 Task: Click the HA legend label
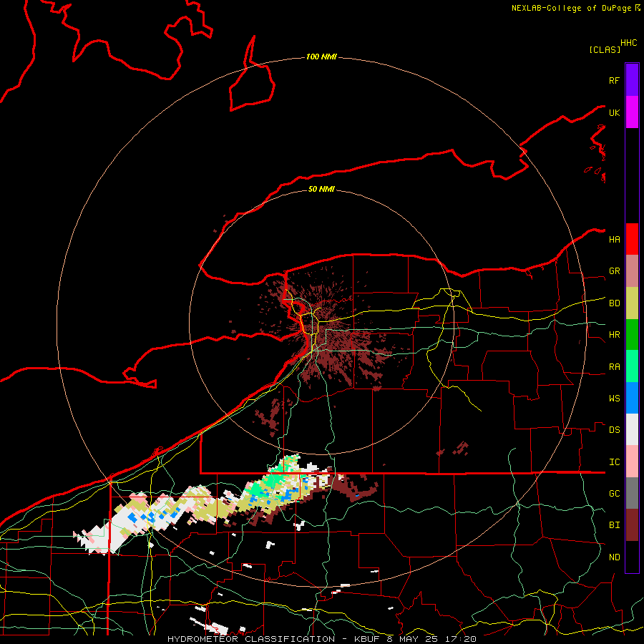[x=614, y=239]
